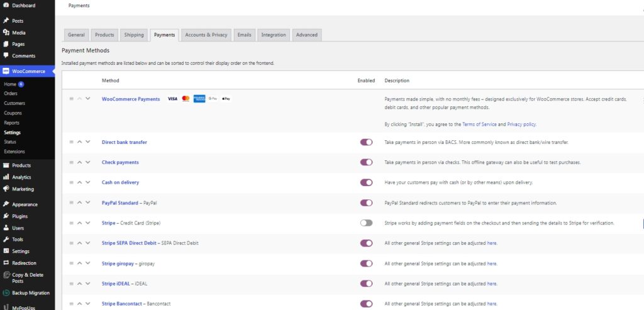Open the Dashboard icon in sidebar

coord(6,6)
